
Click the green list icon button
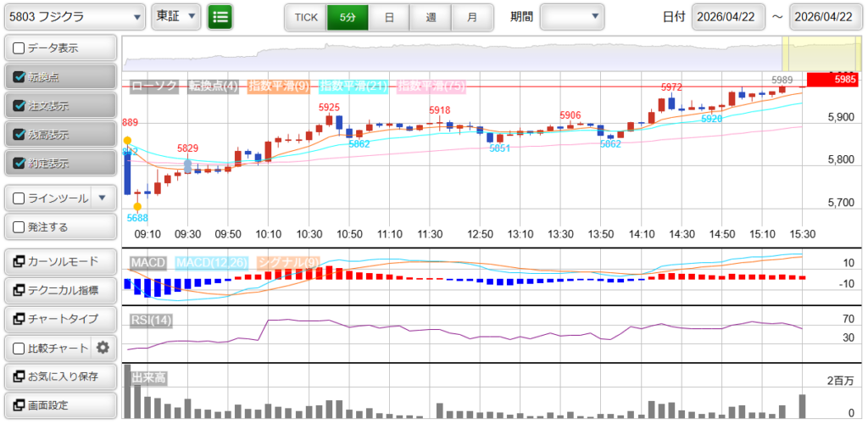(220, 16)
